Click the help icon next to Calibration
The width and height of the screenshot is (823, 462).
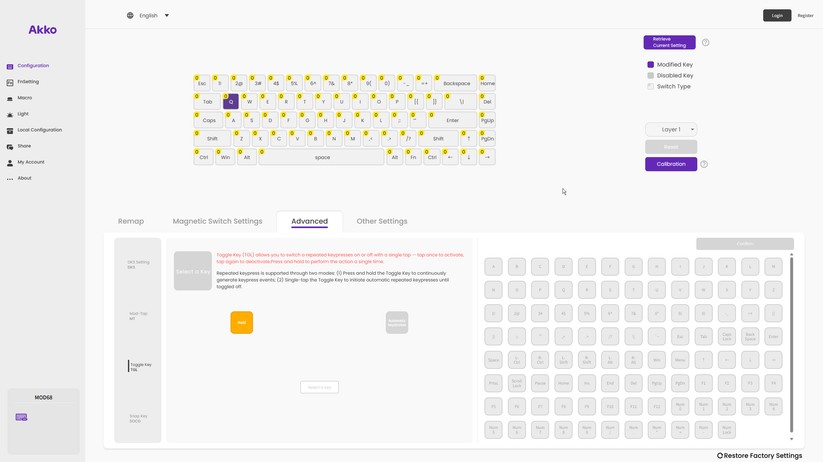pyautogui.click(x=704, y=164)
